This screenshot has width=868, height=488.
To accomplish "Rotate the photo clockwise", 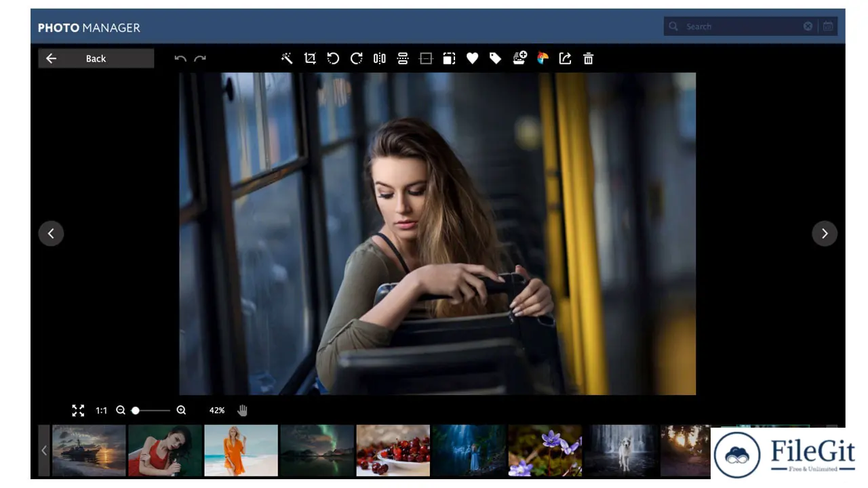I will [356, 58].
